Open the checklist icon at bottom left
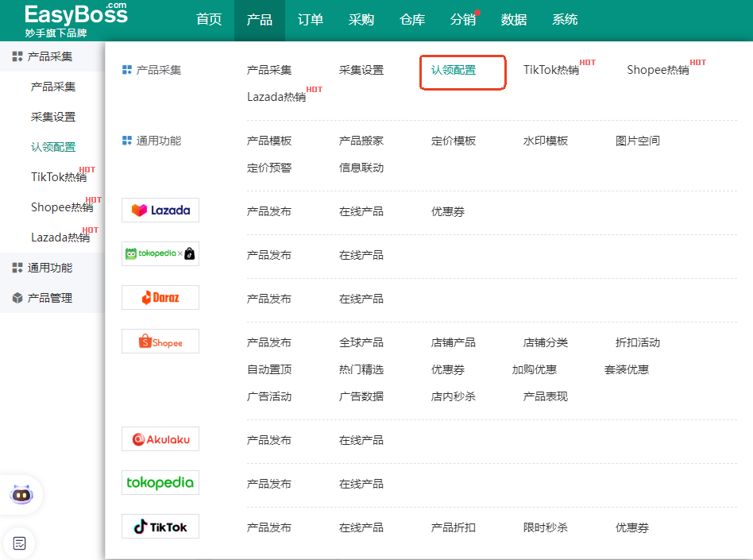The height and width of the screenshot is (560, 753). point(20,543)
